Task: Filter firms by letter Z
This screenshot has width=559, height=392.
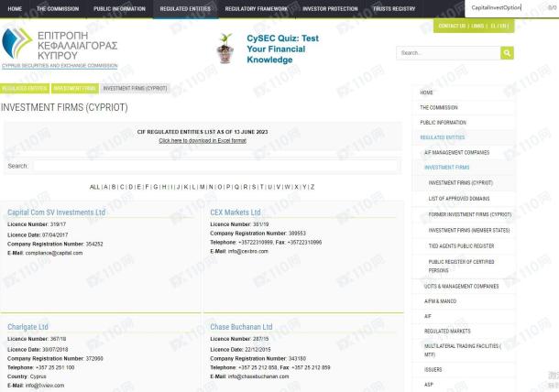Action: pyautogui.click(x=312, y=187)
